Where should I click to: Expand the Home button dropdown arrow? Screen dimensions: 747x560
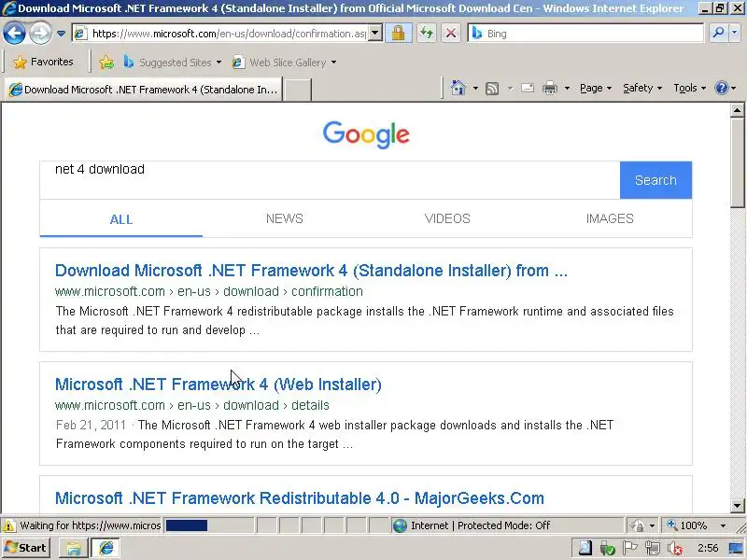[475, 88]
